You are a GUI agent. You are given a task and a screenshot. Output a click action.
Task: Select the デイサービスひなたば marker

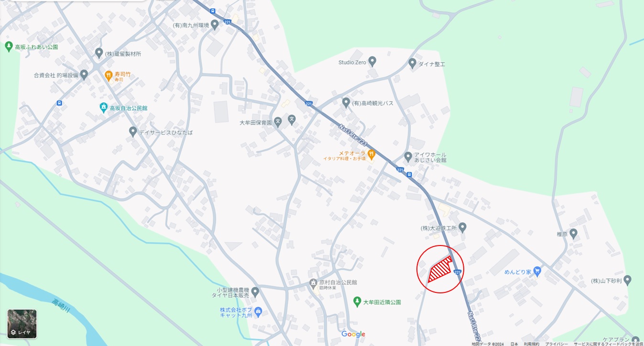pyautogui.click(x=133, y=131)
